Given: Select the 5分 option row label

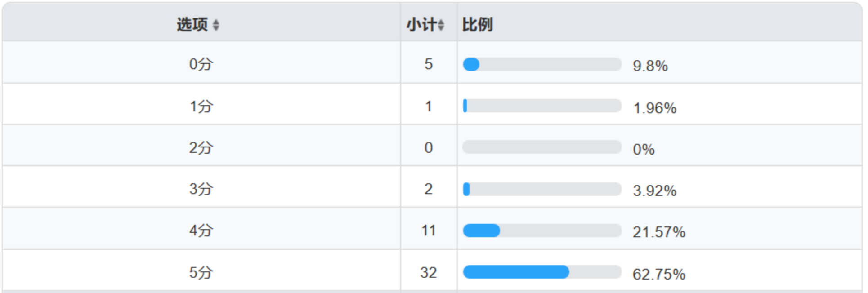Looking at the screenshot, I should click(x=201, y=272).
